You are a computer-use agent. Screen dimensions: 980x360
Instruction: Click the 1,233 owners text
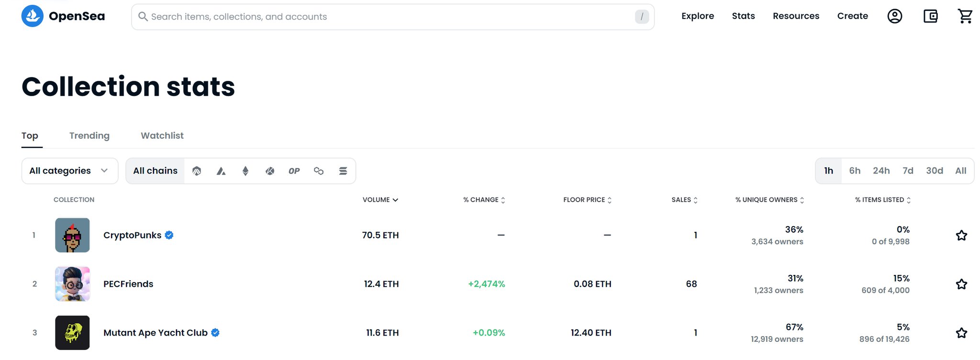click(779, 291)
